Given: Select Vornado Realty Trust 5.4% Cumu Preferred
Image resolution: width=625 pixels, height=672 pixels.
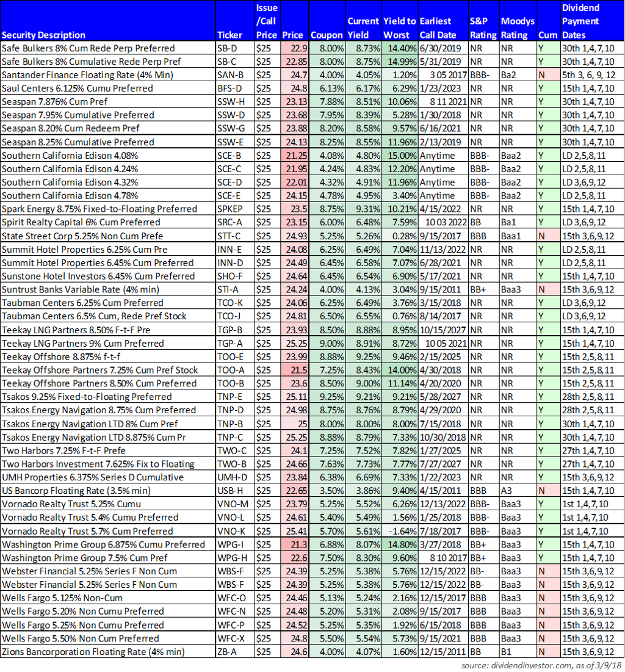Looking at the screenshot, I should point(90,518).
